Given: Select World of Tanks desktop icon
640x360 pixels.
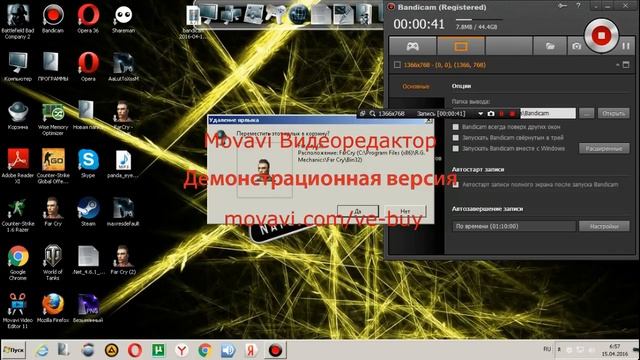Looking at the screenshot, I should [53, 262].
